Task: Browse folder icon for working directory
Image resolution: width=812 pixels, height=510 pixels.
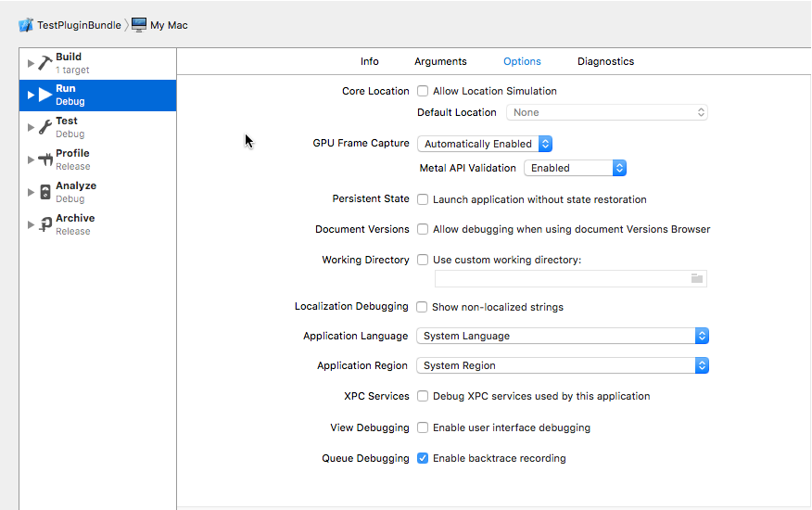Action: [x=697, y=278]
